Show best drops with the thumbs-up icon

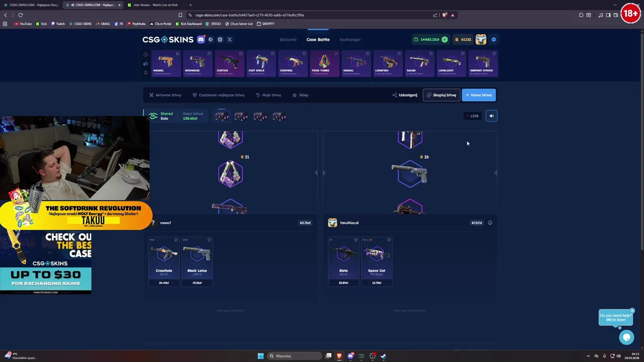point(146,63)
